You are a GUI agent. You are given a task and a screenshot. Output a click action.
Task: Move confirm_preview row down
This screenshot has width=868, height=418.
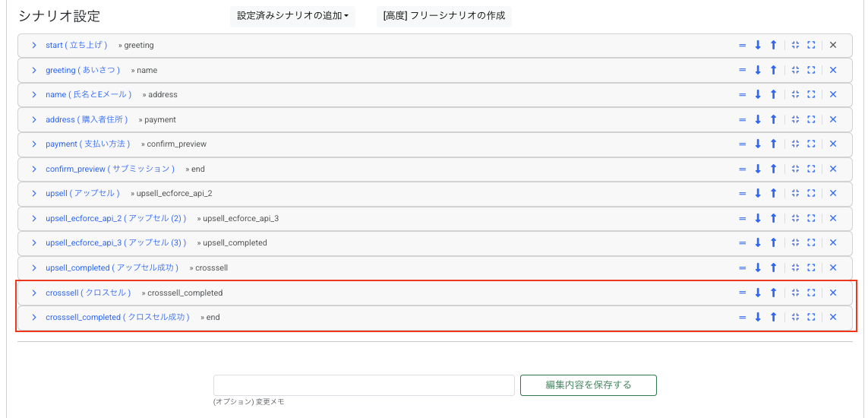tap(758, 169)
